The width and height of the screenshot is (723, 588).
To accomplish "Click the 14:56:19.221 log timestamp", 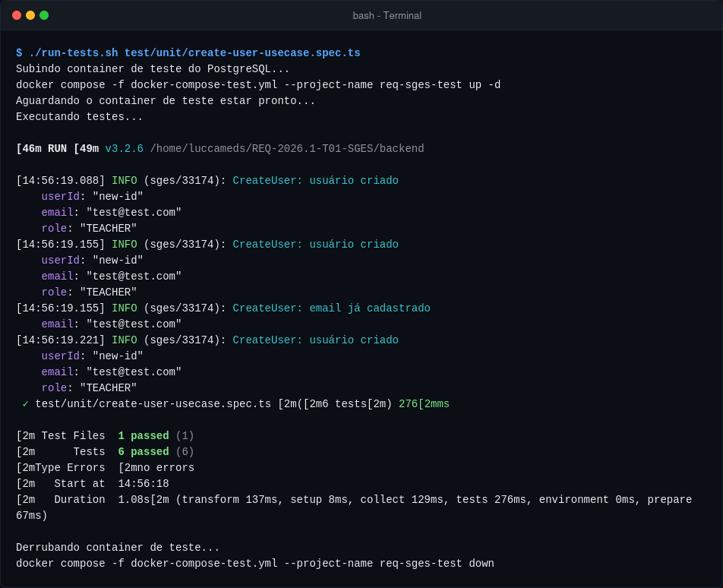I will [61, 340].
